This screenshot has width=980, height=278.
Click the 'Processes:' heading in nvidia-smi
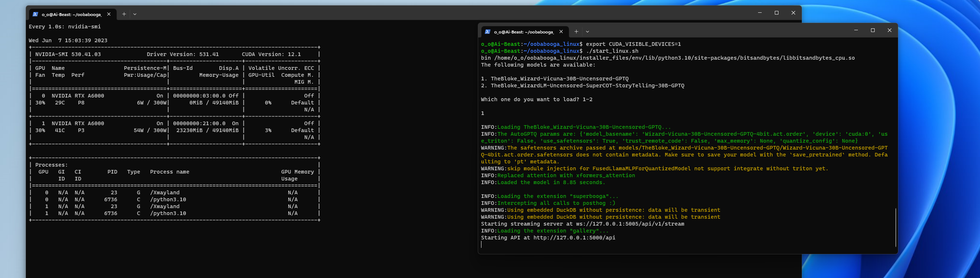51,165
